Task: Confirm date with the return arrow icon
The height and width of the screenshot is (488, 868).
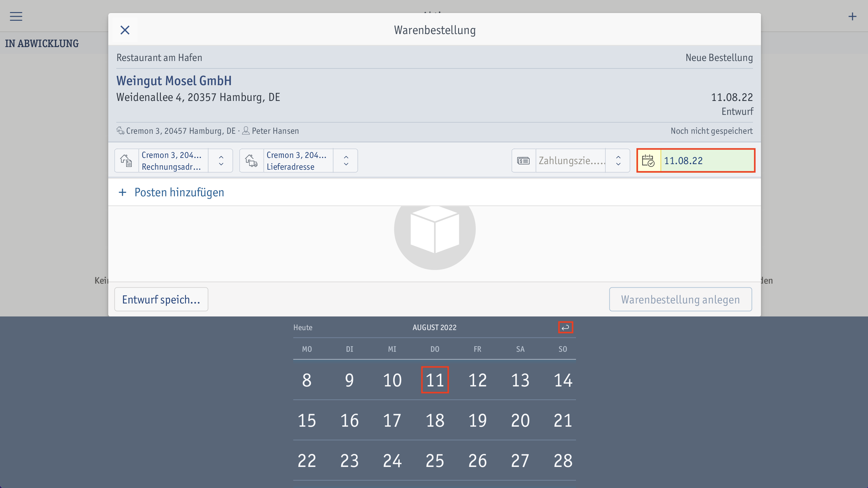Action: (565, 327)
